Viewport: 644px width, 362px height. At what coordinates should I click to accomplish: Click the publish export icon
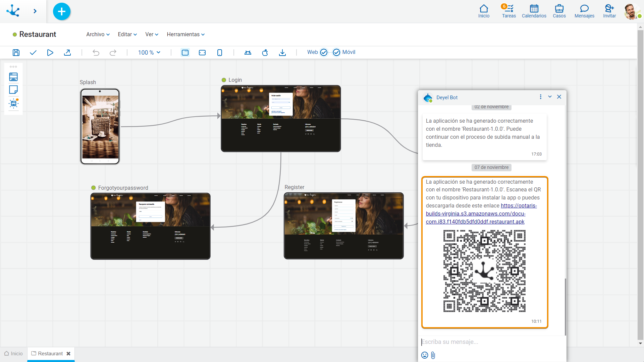[67, 53]
